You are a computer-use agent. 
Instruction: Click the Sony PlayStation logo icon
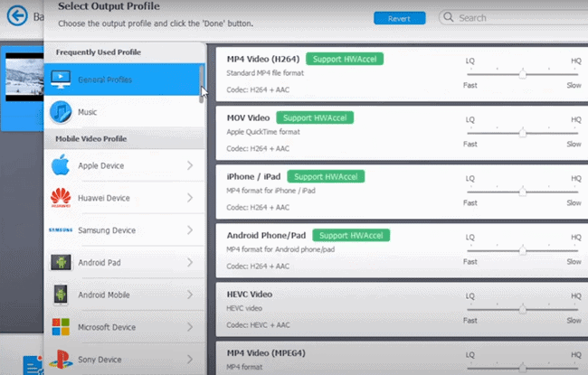pos(61,359)
